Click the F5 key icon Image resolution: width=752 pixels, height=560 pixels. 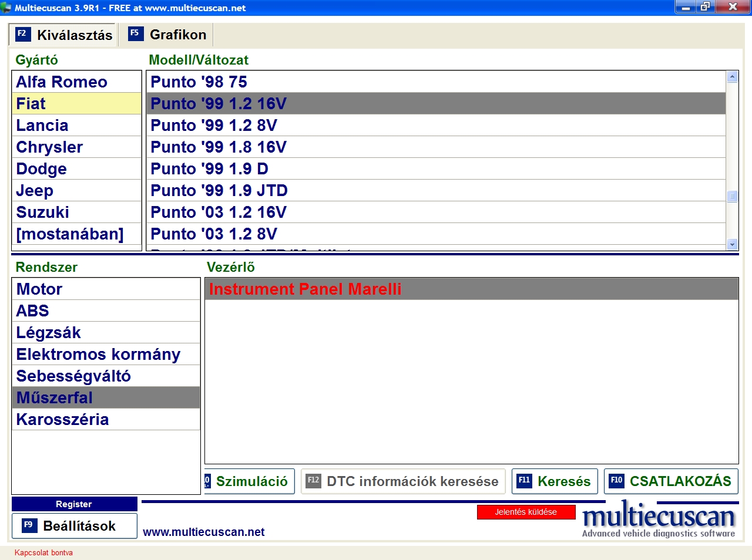136,33
